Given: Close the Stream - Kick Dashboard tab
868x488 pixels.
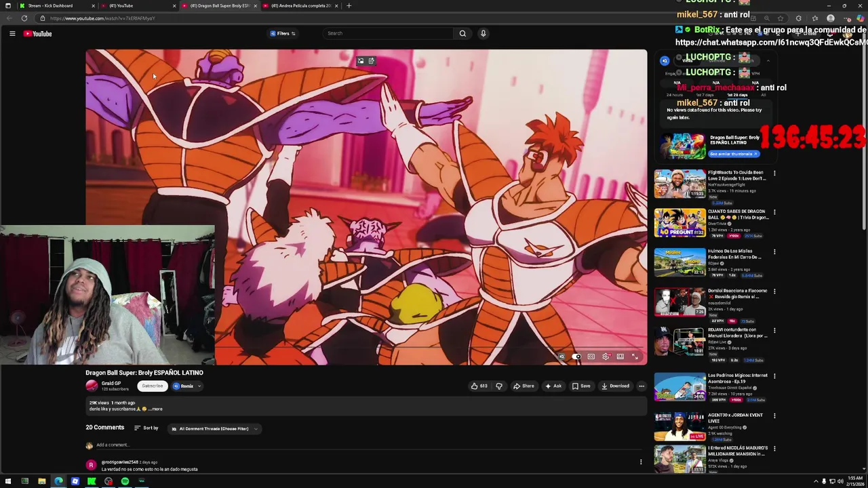Looking at the screenshot, I should (93, 5).
